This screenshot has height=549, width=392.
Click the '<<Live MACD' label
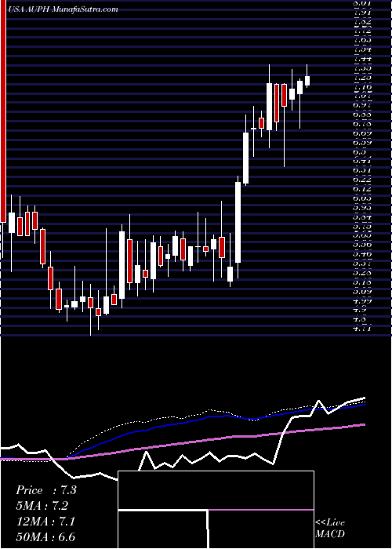pyautogui.click(x=330, y=529)
